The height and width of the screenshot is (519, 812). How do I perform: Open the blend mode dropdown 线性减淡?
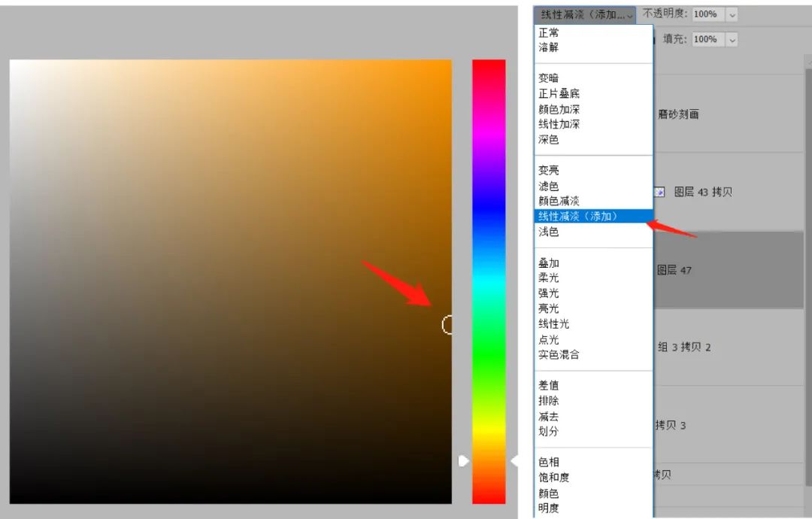click(584, 14)
